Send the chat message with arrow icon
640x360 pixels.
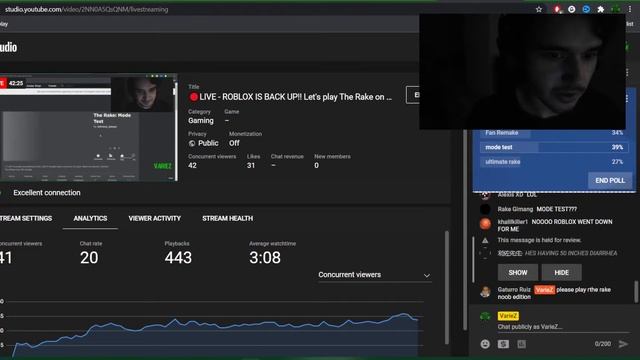click(x=623, y=344)
